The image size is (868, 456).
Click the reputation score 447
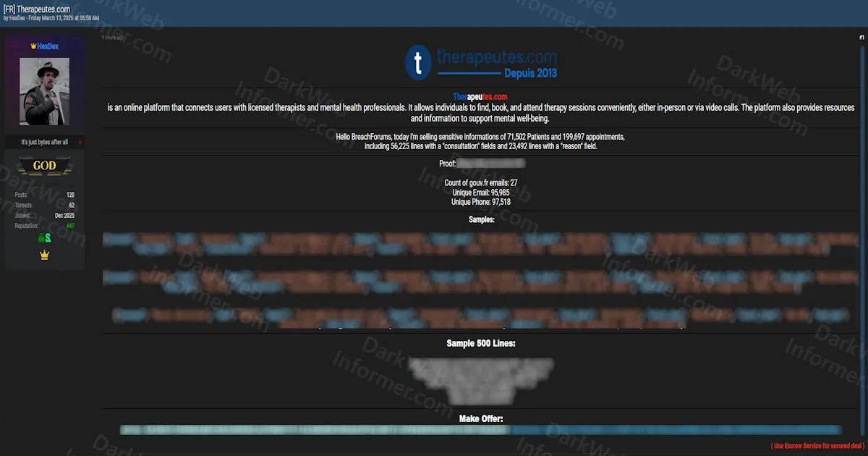coord(70,225)
